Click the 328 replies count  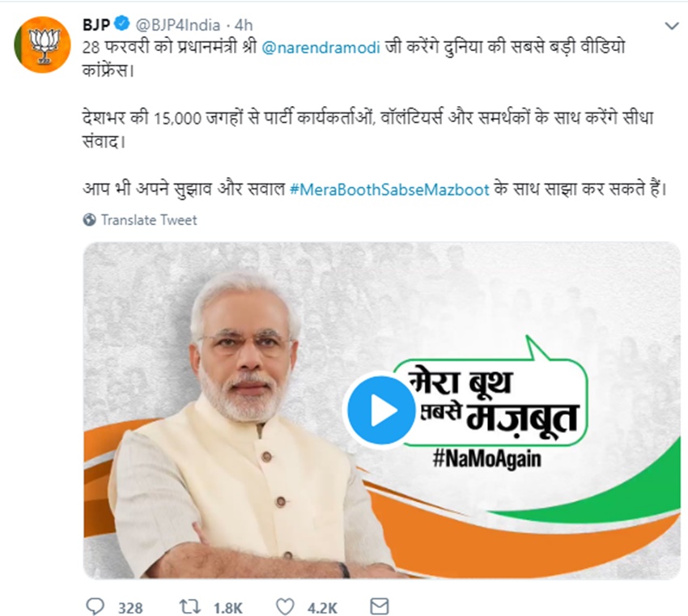[x=130, y=608]
